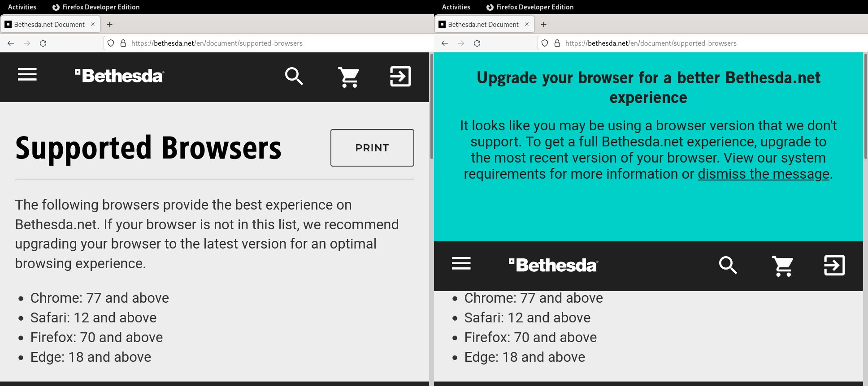Open shopping cart in left window
This screenshot has height=386, width=868.
coord(348,77)
